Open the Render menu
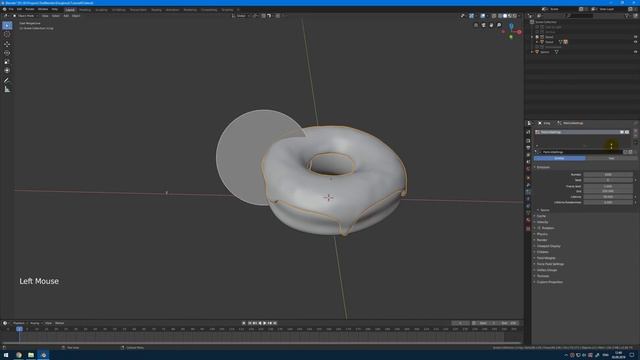Viewport: 640px width, 360px height. tap(30, 9)
